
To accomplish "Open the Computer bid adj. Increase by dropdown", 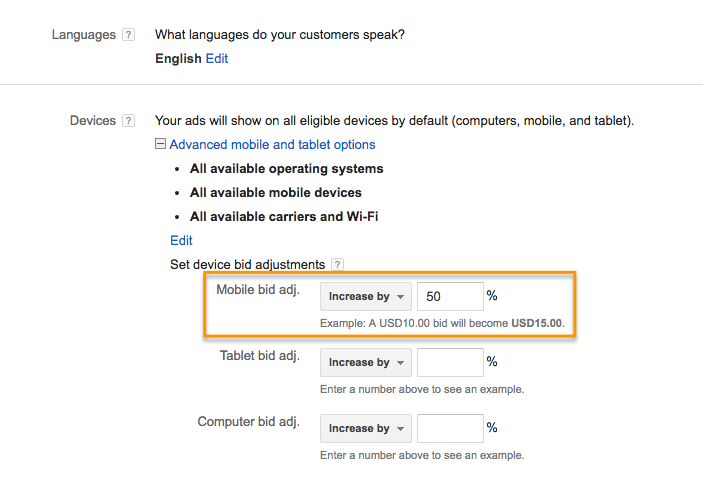I will point(366,428).
